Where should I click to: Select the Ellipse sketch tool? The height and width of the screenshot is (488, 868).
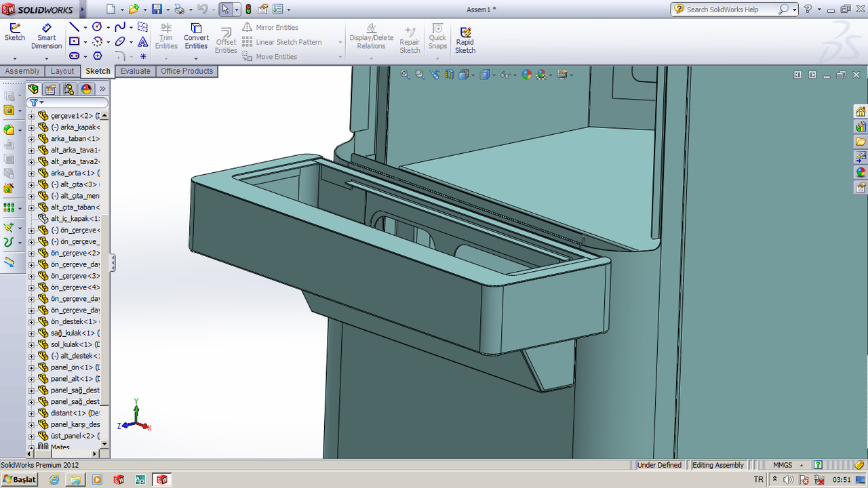click(x=120, y=42)
